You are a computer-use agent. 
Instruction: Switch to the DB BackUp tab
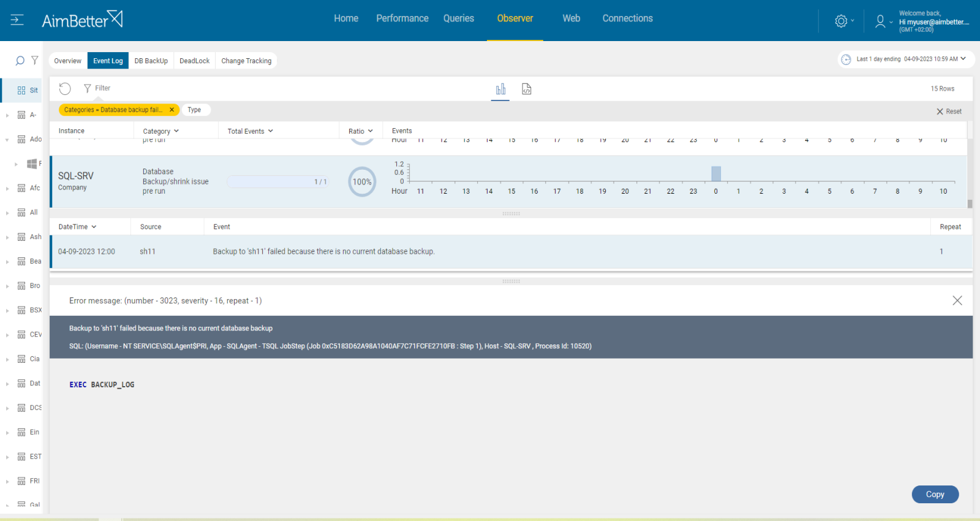click(151, 61)
